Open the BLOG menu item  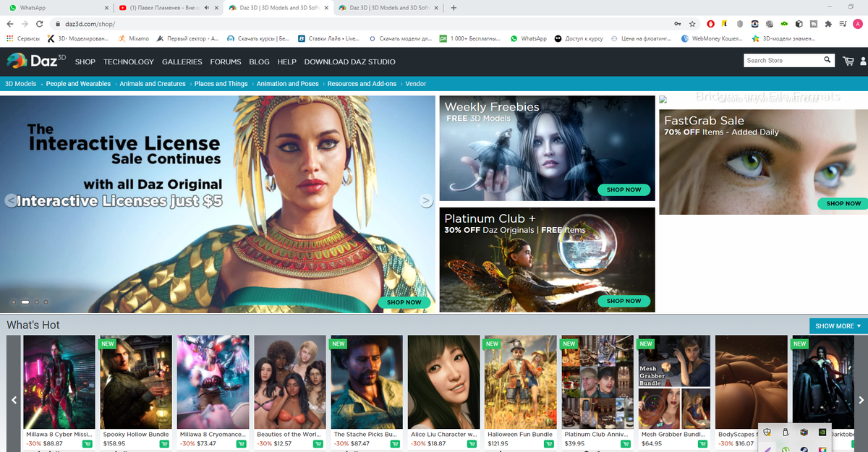259,62
